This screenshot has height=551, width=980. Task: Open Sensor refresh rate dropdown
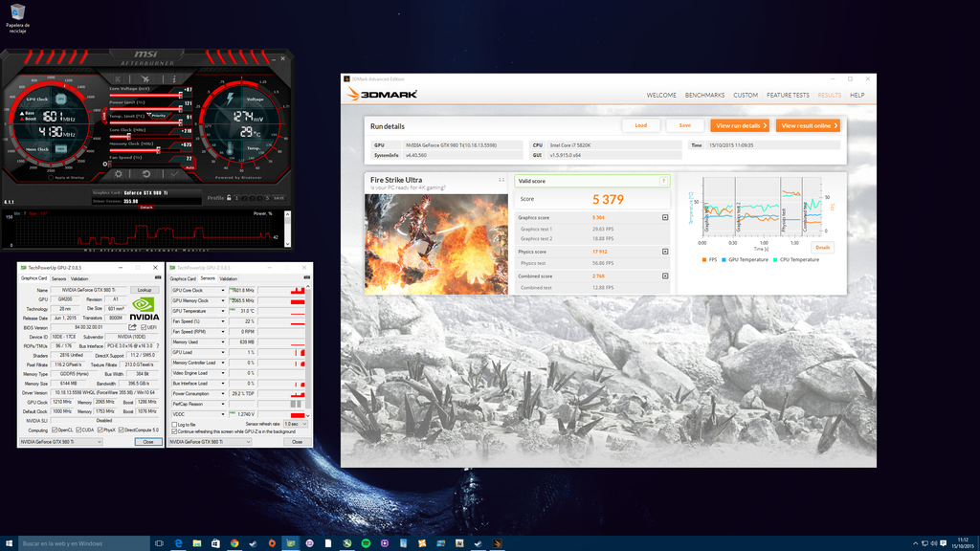point(295,424)
